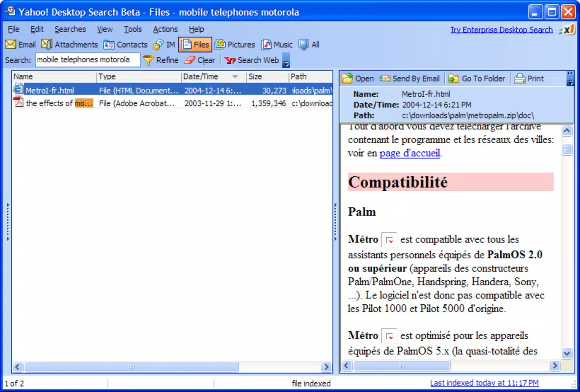580x392 pixels.
Task: Show All result types
Action: [x=309, y=45]
